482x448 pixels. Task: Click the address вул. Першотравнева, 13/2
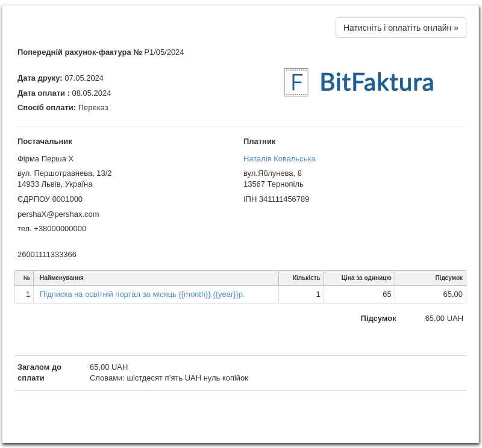point(64,173)
